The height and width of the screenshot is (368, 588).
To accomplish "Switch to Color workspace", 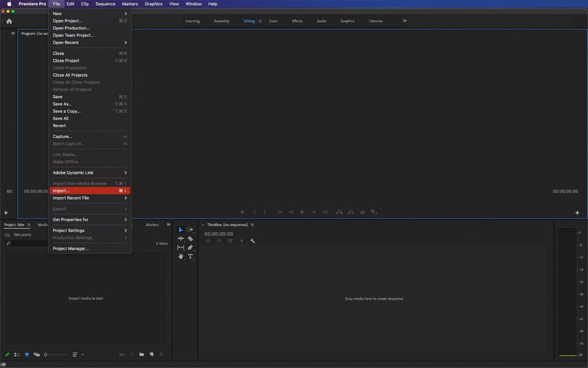I will [x=273, y=21].
